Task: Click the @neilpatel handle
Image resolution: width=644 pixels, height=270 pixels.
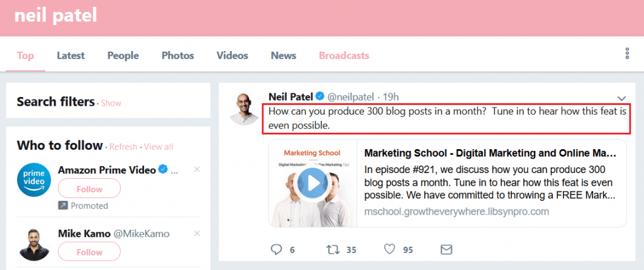Action: [350, 98]
